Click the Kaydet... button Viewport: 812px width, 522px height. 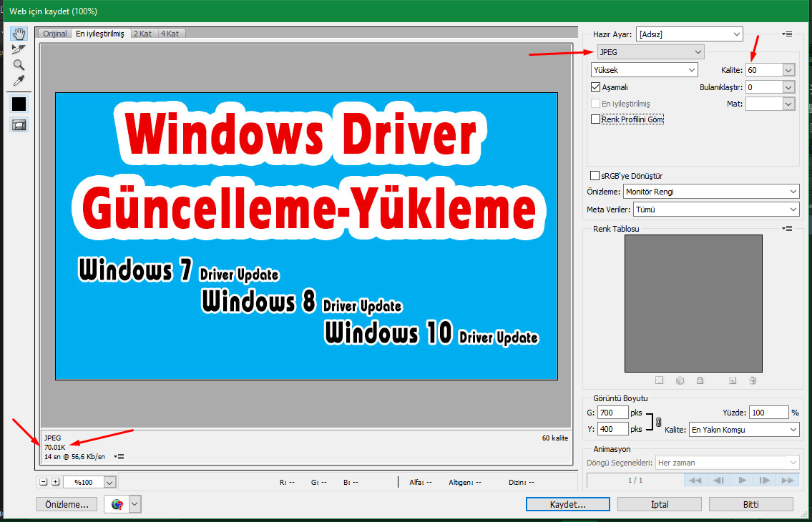pos(567,504)
